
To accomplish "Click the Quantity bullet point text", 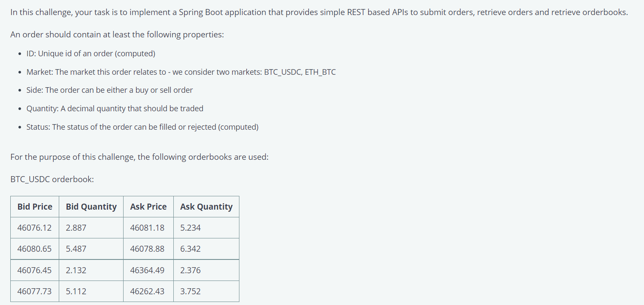I will [x=115, y=109].
